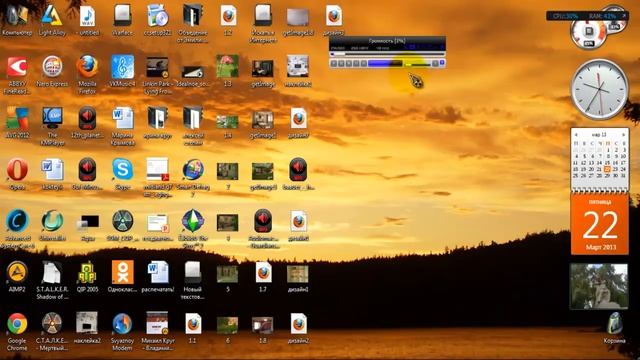Image resolution: width=640 pixels, height=360 pixels.
Task: Select highlighted day 22 in calendar grid
Action: (608, 169)
